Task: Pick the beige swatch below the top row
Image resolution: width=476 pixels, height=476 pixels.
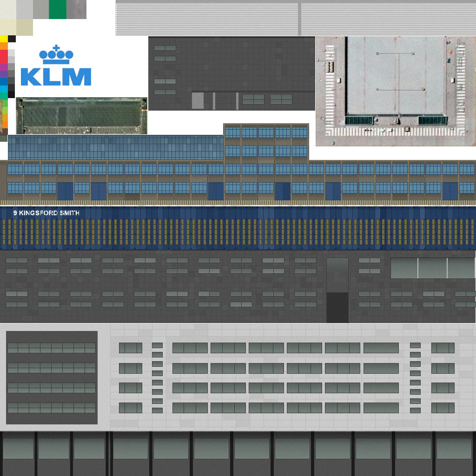Action: pos(17,27)
